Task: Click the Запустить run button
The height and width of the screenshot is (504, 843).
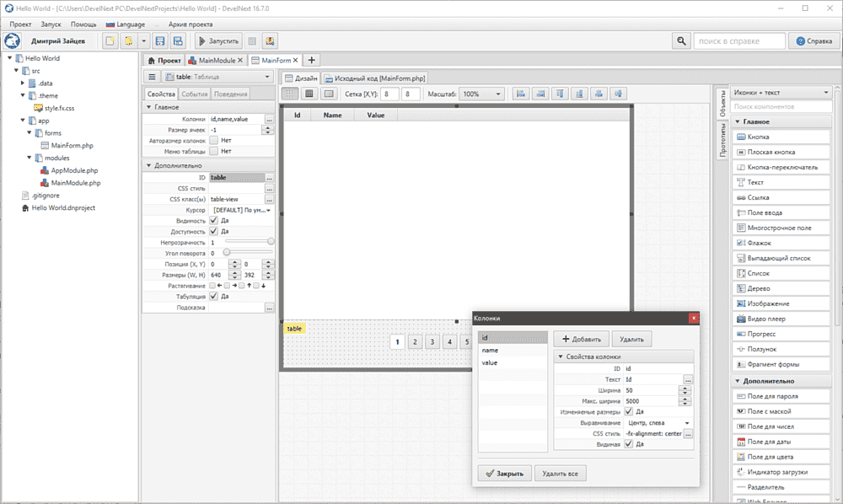Action: [219, 40]
